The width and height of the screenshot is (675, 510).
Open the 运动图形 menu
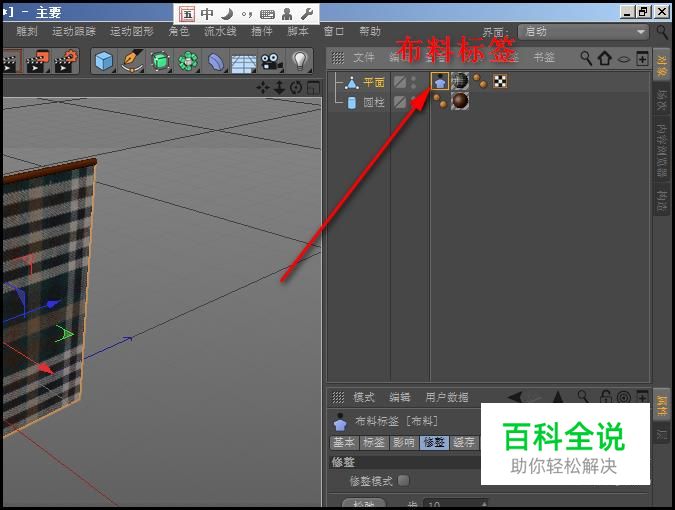[132, 31]
